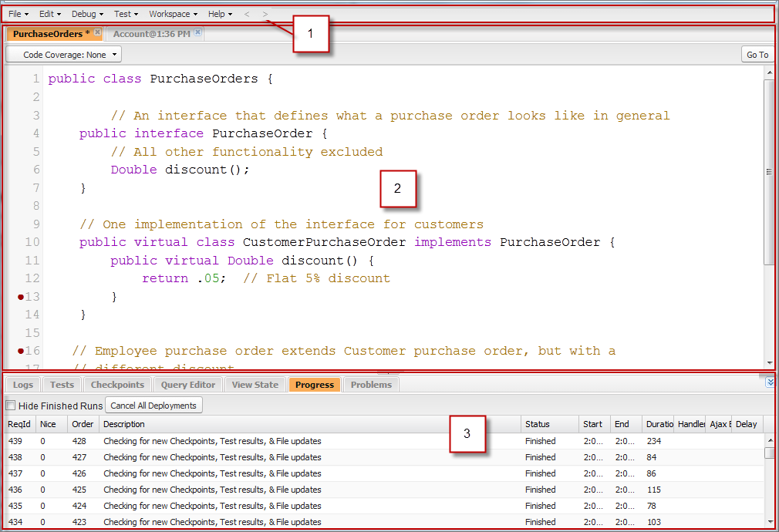Screen dimensions: 779x532
Task: Switch to the Query Editor tab
Action: tap(187, 384)
